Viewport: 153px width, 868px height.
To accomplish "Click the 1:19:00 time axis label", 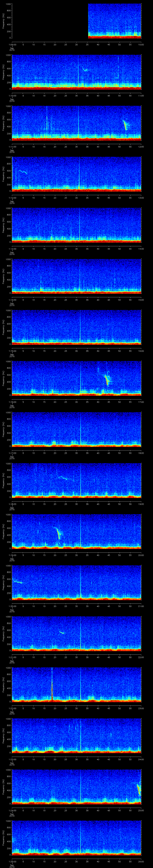I will coord(12,555).
